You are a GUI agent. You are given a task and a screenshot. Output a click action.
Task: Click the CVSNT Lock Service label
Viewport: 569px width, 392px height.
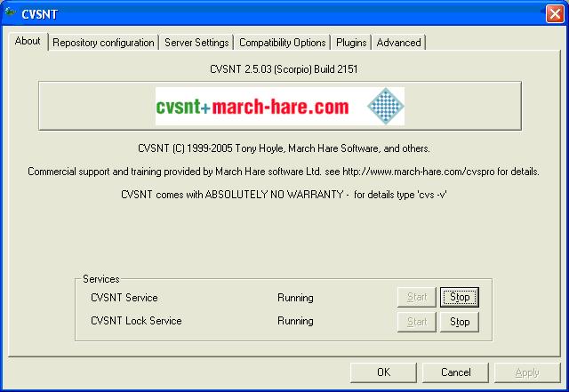click(x=136, y=321)
